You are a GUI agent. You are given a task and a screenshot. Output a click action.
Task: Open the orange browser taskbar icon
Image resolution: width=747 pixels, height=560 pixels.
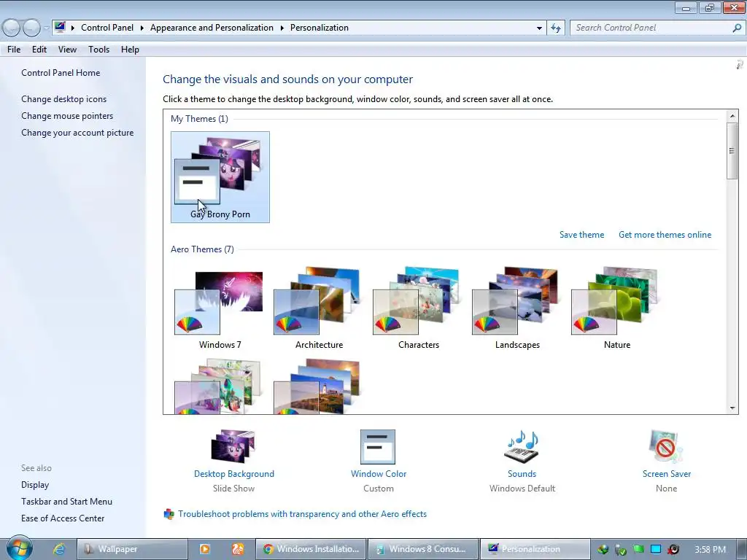pos(238,549)
